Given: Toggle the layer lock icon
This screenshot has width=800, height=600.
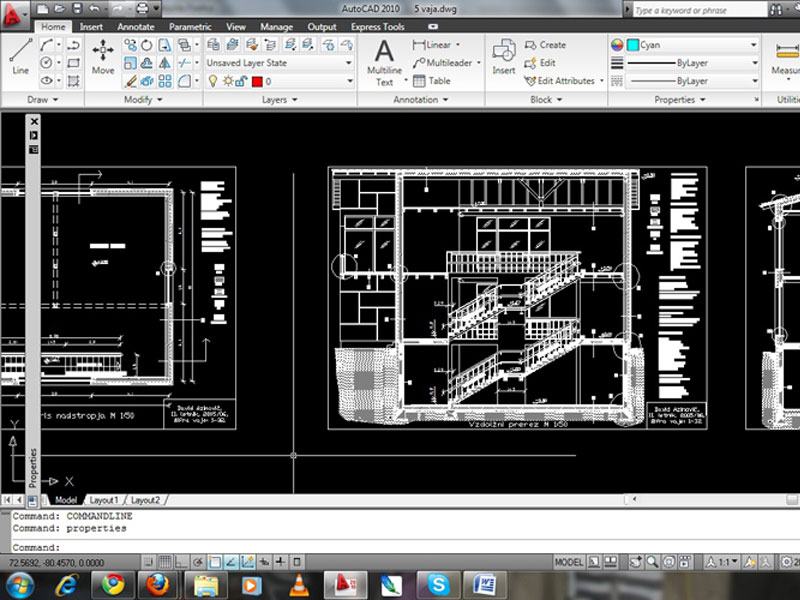Looking at the screenshot, I should click(x=242, y=80).
